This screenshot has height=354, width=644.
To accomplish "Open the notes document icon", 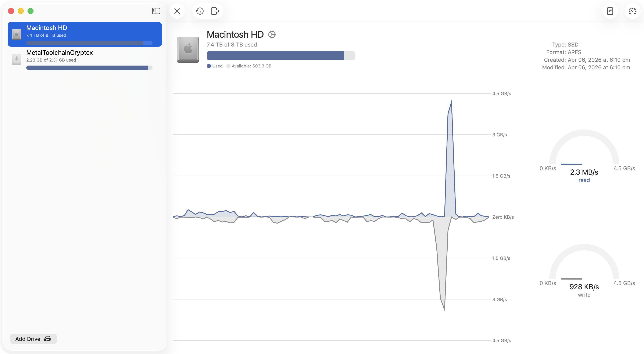I will 610,11.
